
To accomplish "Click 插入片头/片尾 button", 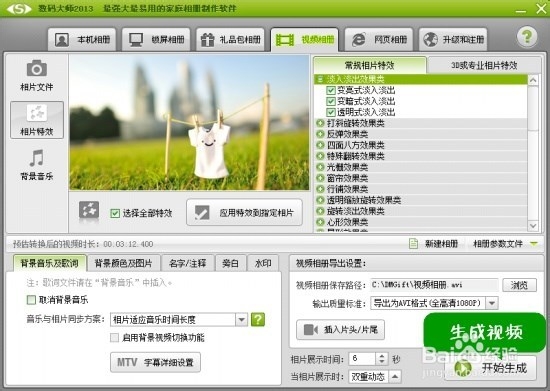I will click(341, 330).
